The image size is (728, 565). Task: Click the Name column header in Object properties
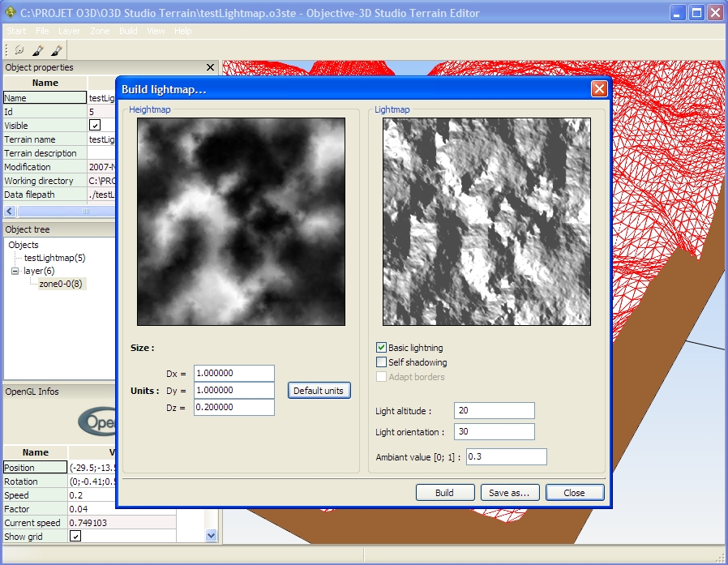[x=45, y=83]
